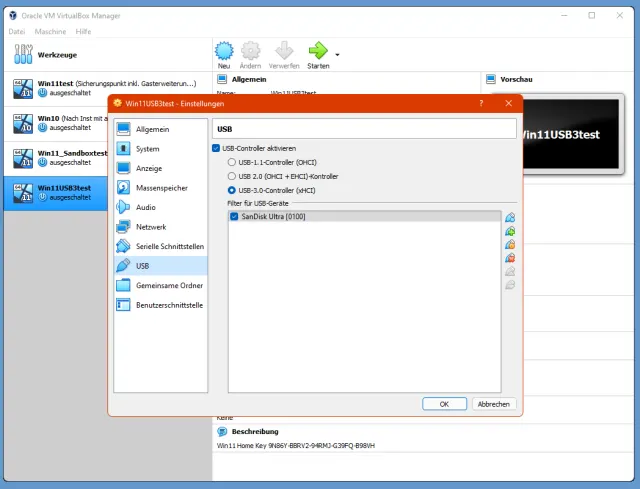The height and width of the screenshot is (489, 640).
Task: Add USB filter from connected device
Action: (x=510, y=231)
